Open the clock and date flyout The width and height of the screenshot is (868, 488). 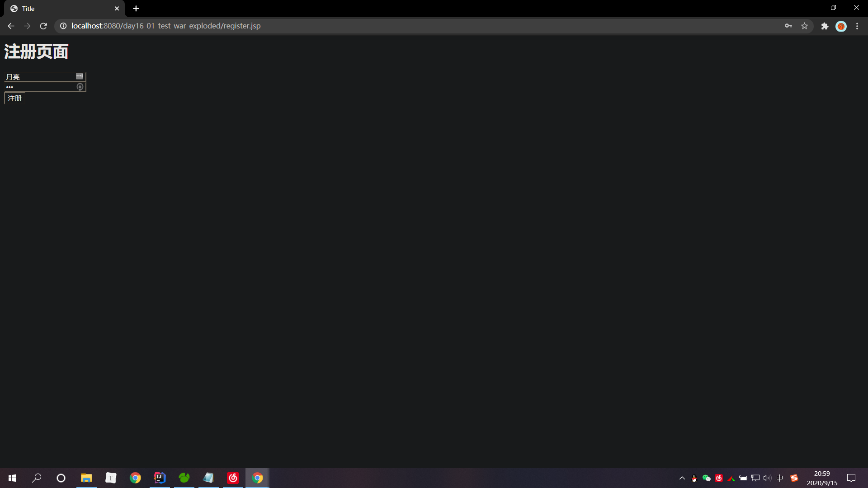pos(822,478)
